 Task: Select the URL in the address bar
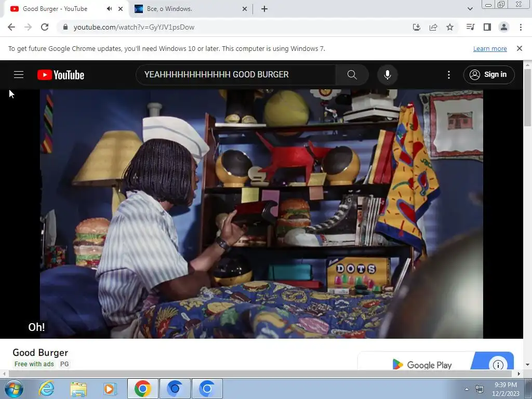point(134,27)
